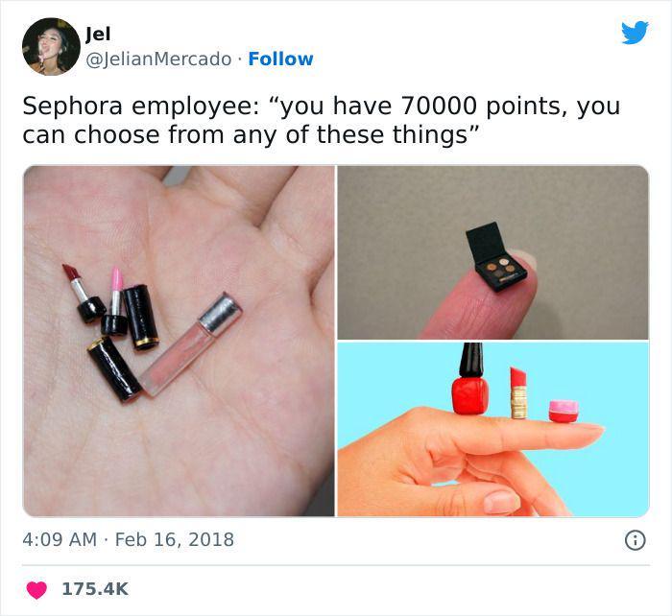The width and height of the screenshot is (672, 616).
Task: Open the tiny eyeshadow palette photo
Action: point(493,252)
